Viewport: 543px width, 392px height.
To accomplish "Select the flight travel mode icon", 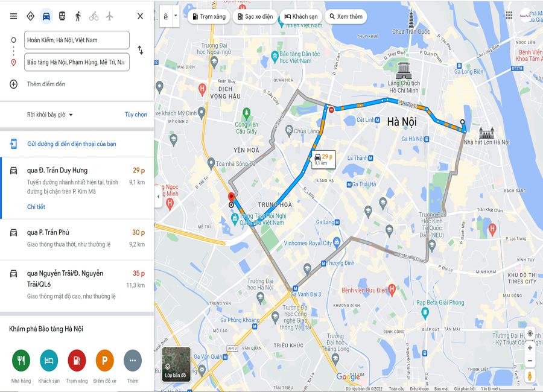I will pyautogui.click(x=109, y=16).
